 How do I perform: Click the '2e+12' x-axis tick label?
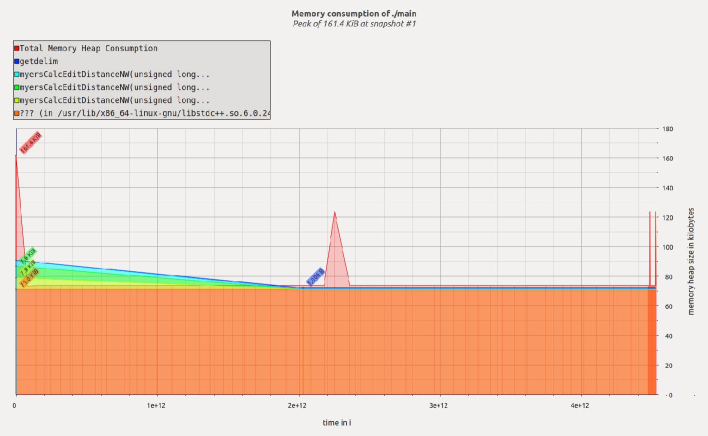coord(297,406)
